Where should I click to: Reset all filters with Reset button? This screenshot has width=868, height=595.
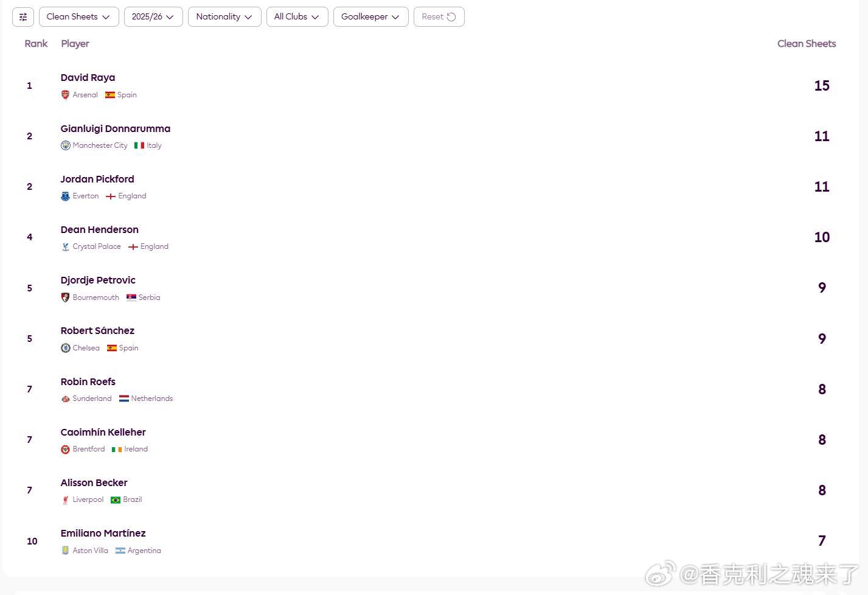coord(439,17)
